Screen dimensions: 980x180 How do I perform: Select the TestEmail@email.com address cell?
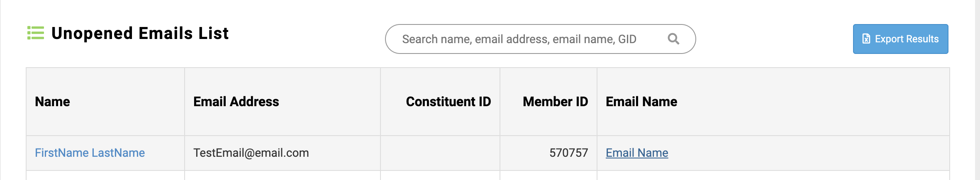(251, 153)
